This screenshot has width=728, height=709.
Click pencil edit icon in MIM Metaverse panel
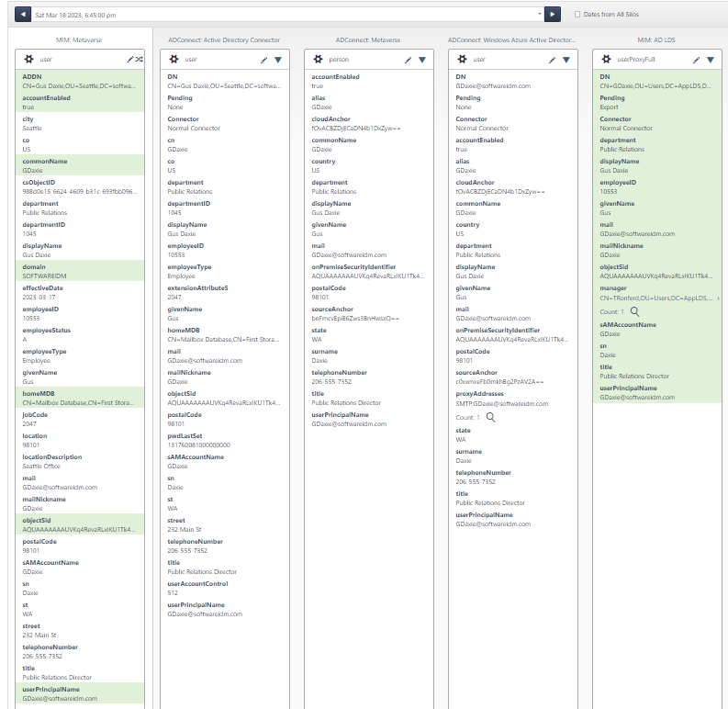tap(130, 60)
